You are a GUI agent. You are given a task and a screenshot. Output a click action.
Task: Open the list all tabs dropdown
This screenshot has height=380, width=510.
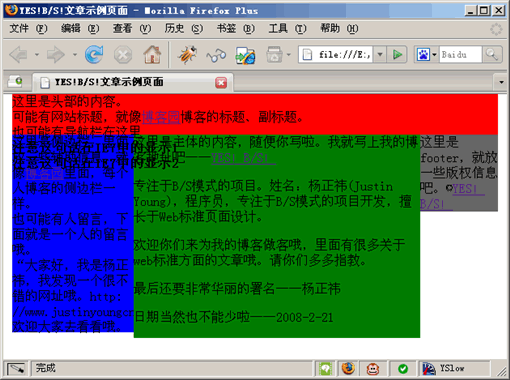[x=501, y=82]
